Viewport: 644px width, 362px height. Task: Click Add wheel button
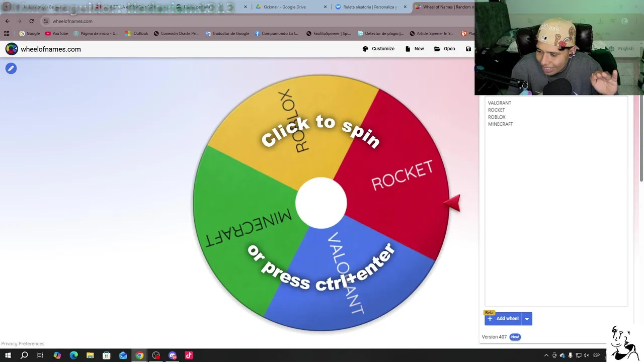503,319
